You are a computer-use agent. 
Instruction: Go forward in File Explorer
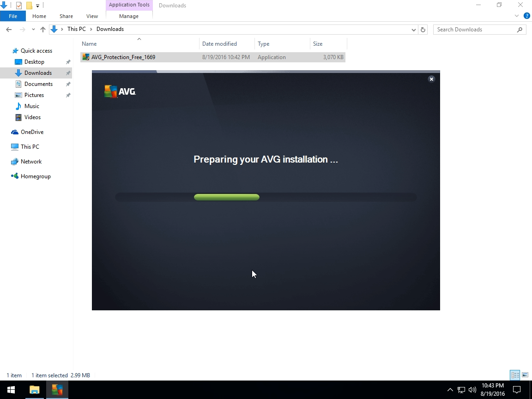tap(22, 30)
